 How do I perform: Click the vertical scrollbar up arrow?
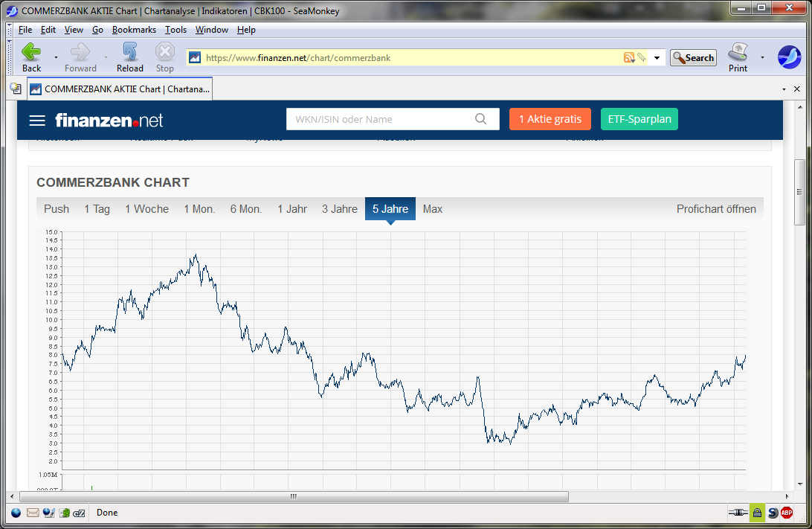pos(800,107)
